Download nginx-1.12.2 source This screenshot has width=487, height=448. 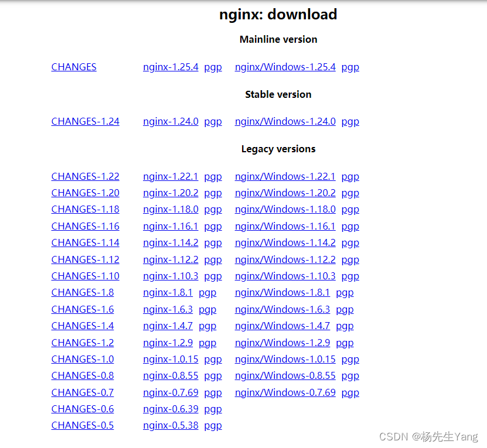tap(171, 260)
